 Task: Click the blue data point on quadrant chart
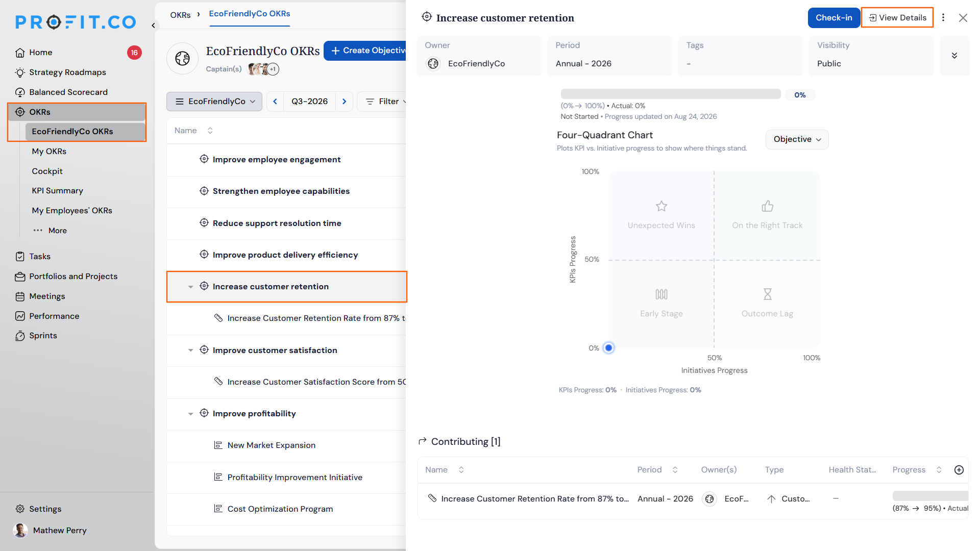click(608, 348)
